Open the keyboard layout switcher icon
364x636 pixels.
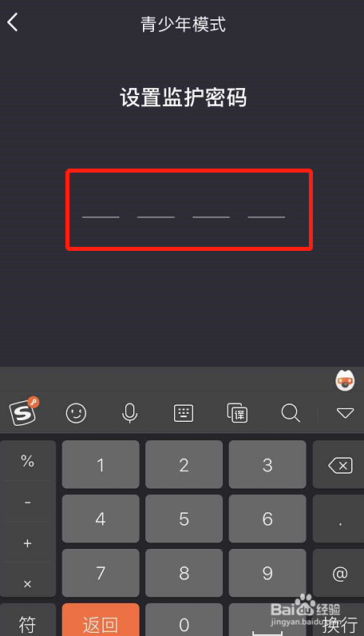(x=184, y=413)
